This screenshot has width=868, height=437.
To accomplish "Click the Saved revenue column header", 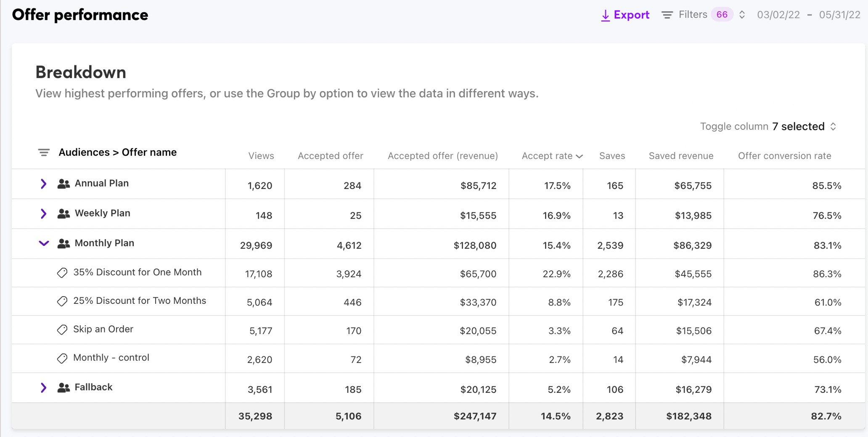I will [x=680, y=155].
